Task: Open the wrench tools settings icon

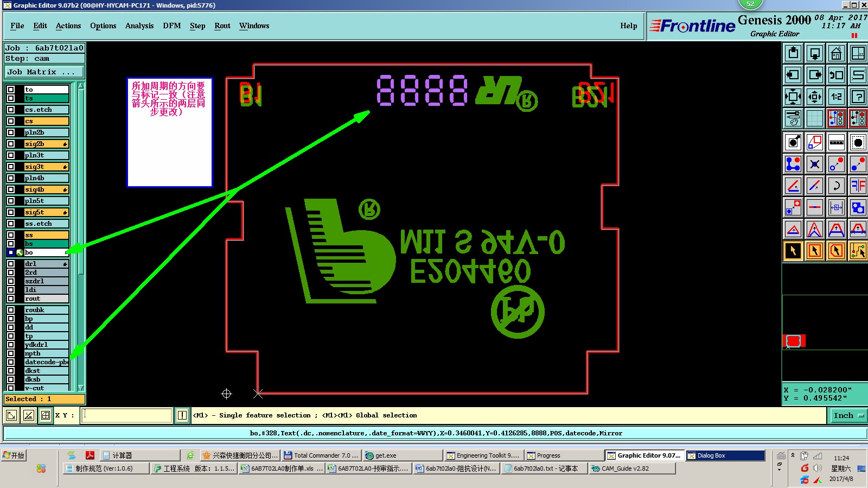Action: coord(793,118)
